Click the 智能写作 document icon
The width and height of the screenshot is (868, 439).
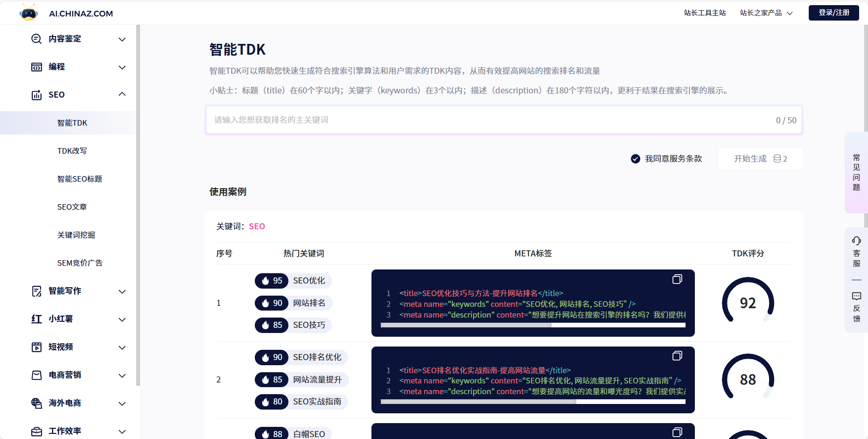click(x=36, y=291)
